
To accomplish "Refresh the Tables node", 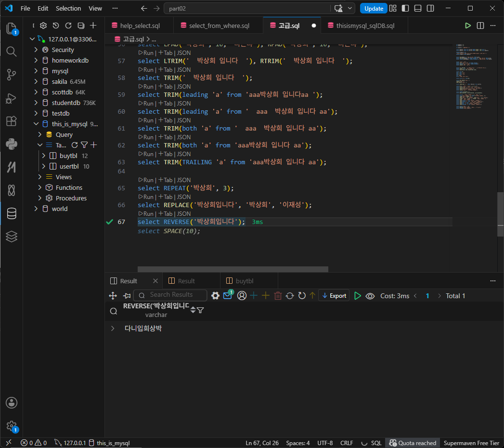I will pos(75,145).
